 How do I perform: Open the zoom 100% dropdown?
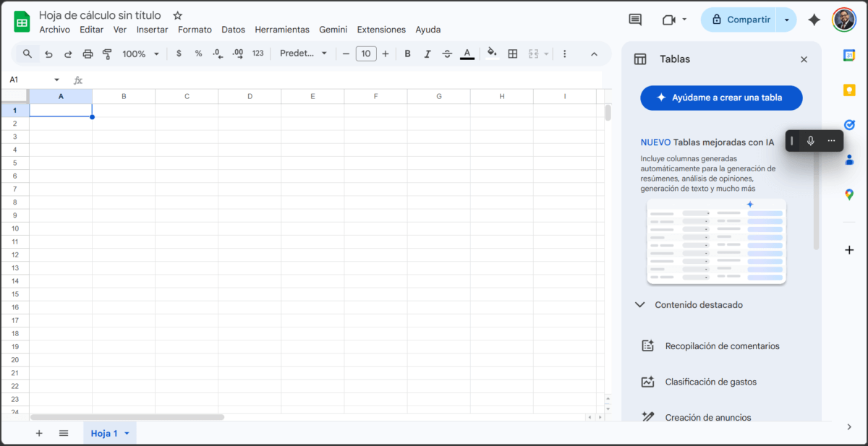[140, 53]
